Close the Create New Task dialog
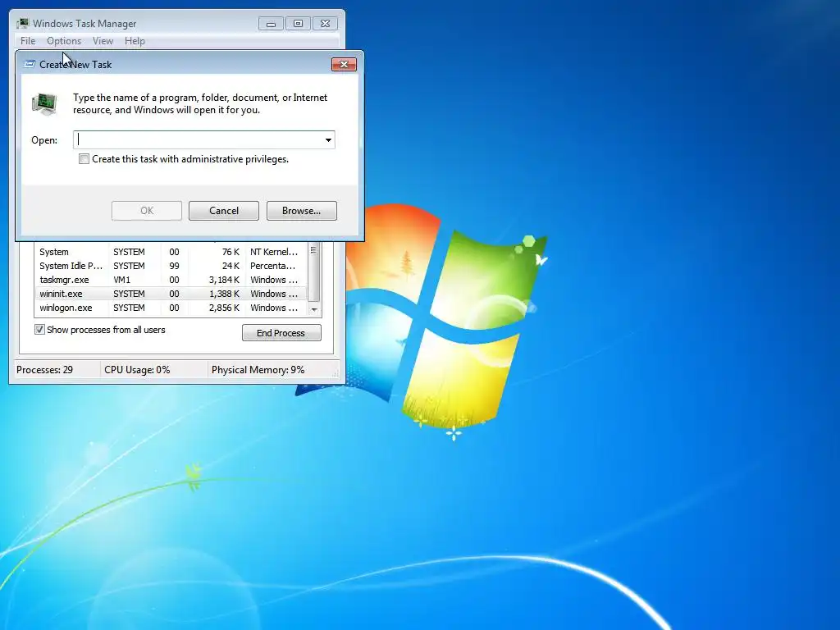The width and height of the screenshot is (840, 630). pos(344,64)
